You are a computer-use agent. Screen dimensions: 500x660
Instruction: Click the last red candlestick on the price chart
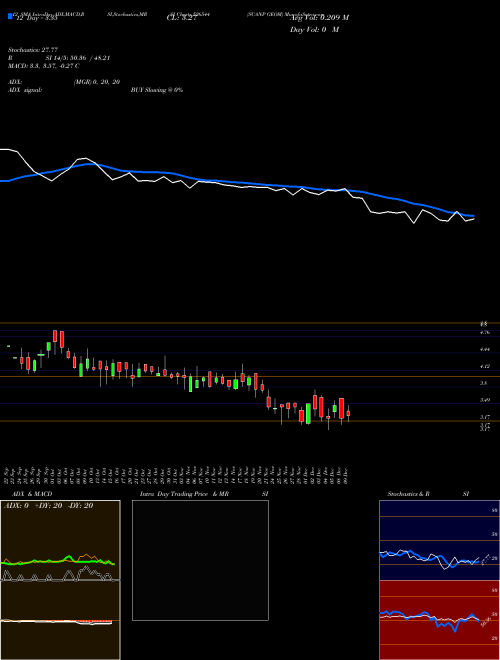(x=348, y=412)
